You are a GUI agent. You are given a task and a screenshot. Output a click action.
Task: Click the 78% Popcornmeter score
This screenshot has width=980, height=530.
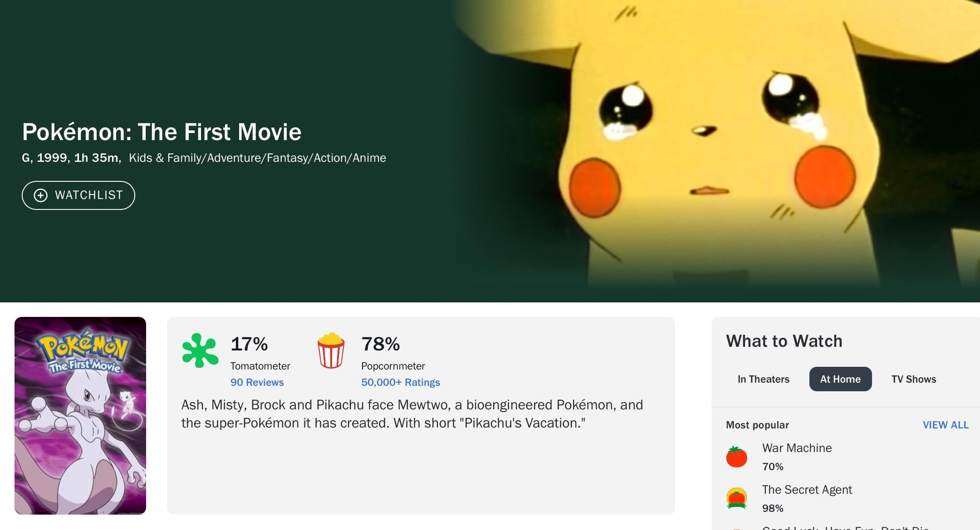[380, 344]
